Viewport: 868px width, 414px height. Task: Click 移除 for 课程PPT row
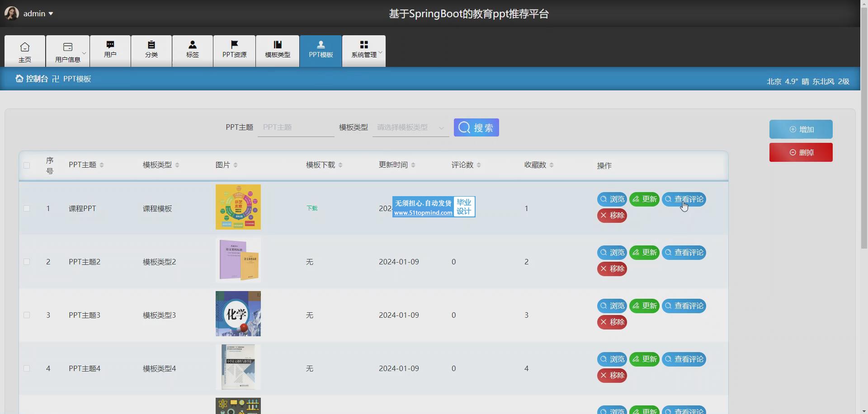coord(612,216)
